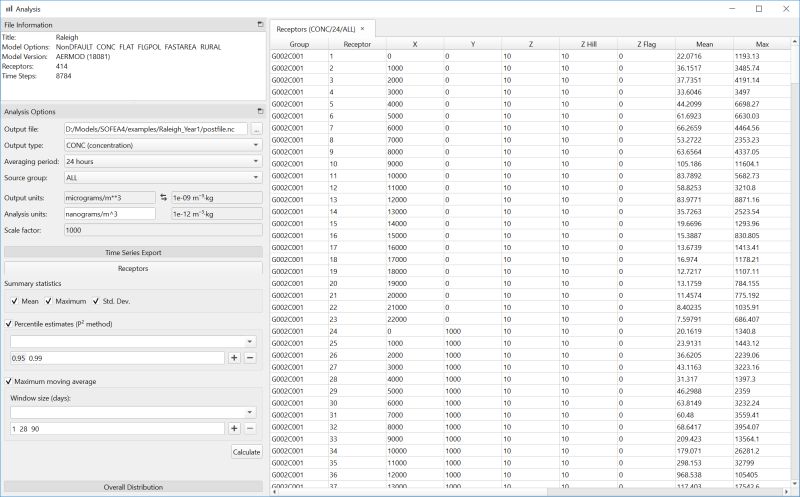Click the Calculate button

click(246, 452)
